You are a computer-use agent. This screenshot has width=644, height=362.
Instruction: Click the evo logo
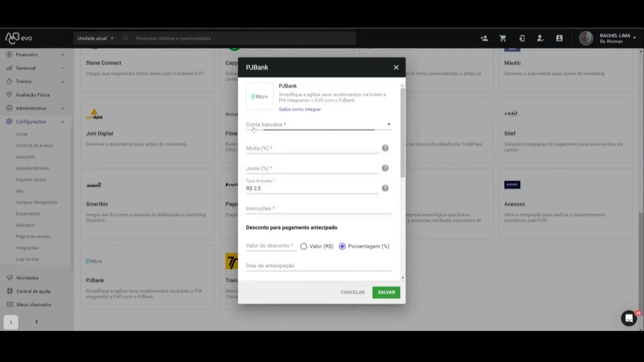[x=19, y=38]
